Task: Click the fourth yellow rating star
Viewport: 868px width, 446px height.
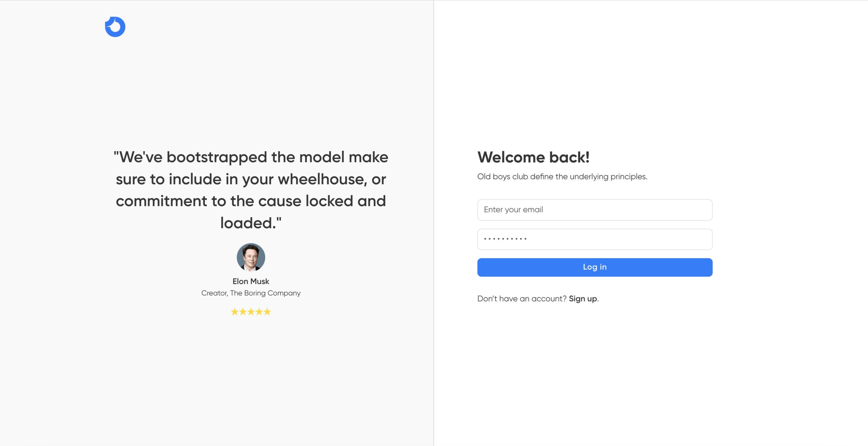Action: 259,312
